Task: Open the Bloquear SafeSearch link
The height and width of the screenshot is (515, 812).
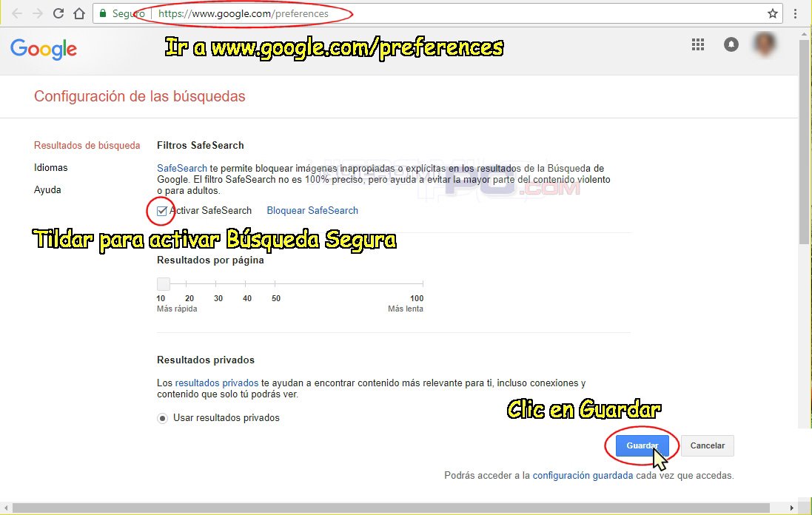Action: pyautogui.click(x=312, y=211)
